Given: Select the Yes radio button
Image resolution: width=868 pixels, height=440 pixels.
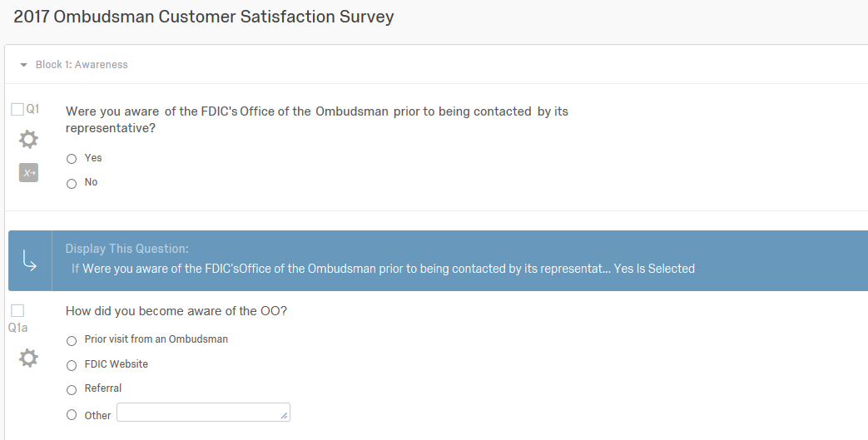Looking at the screenshot, I should tap(72, 159).
